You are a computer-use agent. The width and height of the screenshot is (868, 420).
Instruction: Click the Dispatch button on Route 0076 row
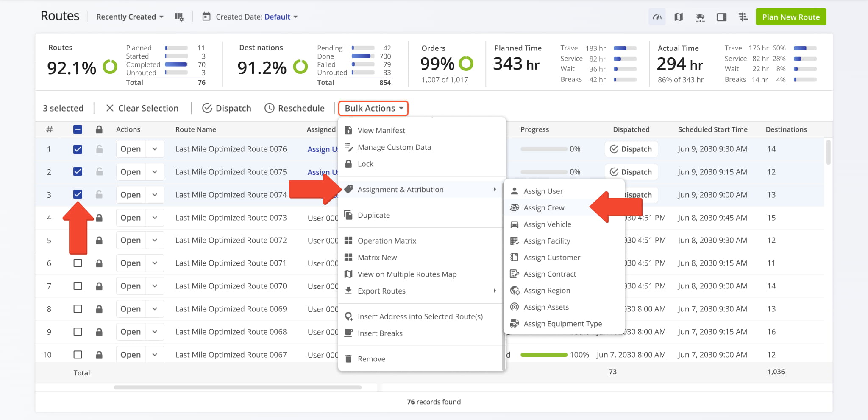coord(631,149)
